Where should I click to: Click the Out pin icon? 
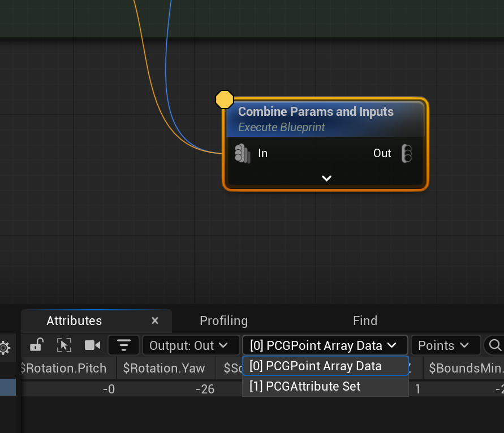point(407,153)
